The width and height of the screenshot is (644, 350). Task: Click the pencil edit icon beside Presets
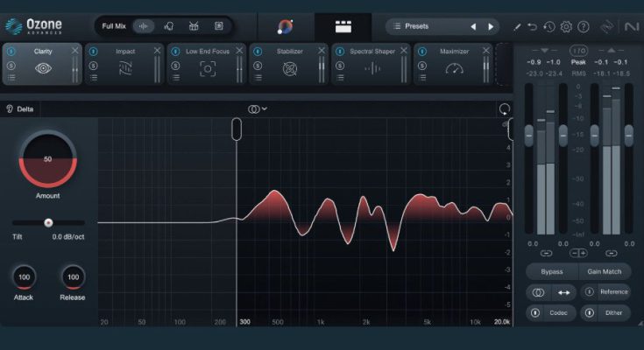point(517,27)
